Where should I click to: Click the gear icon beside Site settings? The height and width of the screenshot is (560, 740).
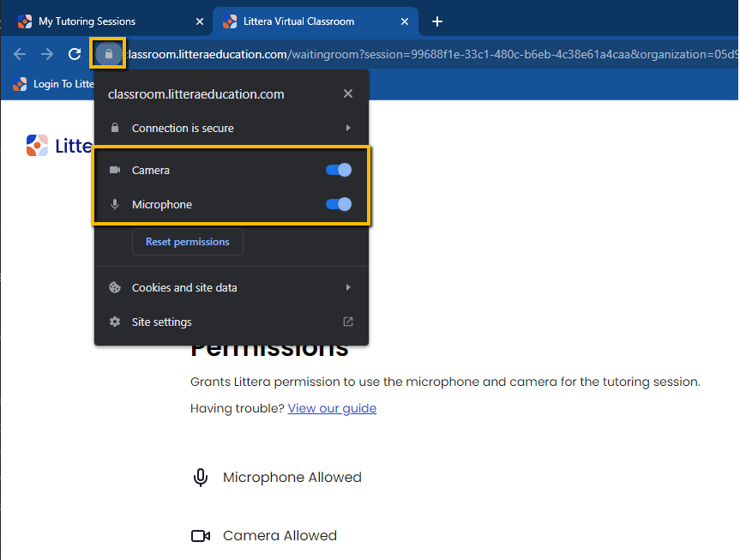point(115,322)
